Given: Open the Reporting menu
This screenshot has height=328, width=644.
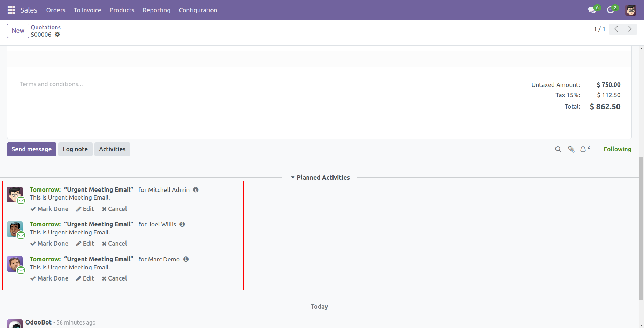Looking at the screenshot, I should tap(156, 10).
